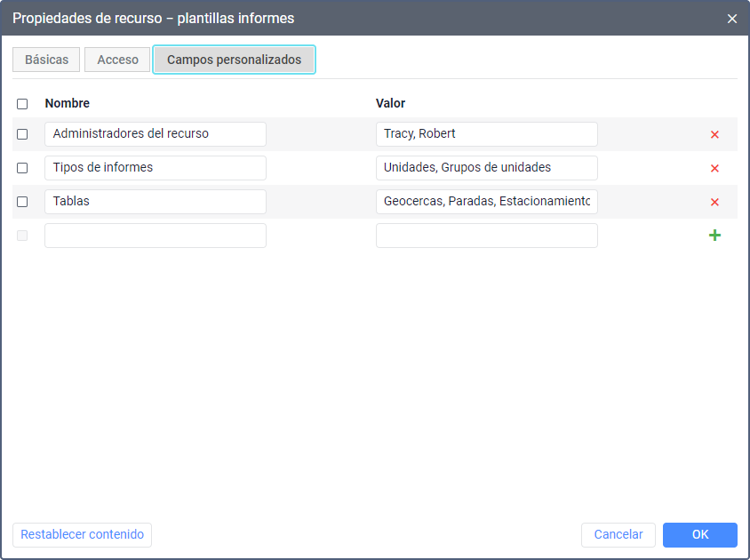Screen dimensions: 750x560
Task: Click Restablecer contenido button
Action: click(x=82, y=534)
